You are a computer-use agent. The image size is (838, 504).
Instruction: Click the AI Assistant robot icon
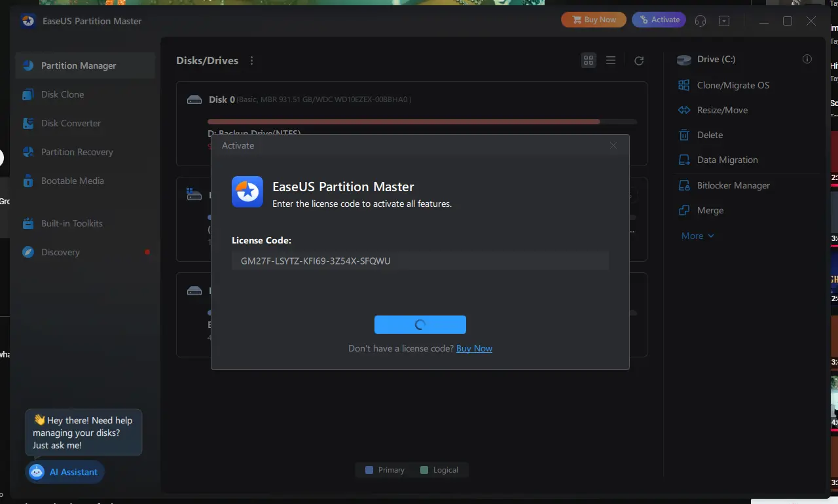pyautogui.click(x=37, y=472)
